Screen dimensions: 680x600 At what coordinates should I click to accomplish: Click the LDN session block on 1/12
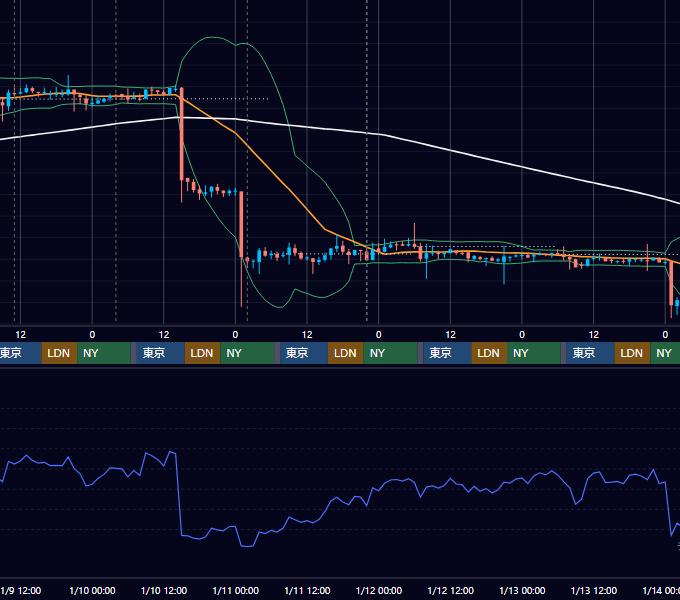tap(489, 353)
